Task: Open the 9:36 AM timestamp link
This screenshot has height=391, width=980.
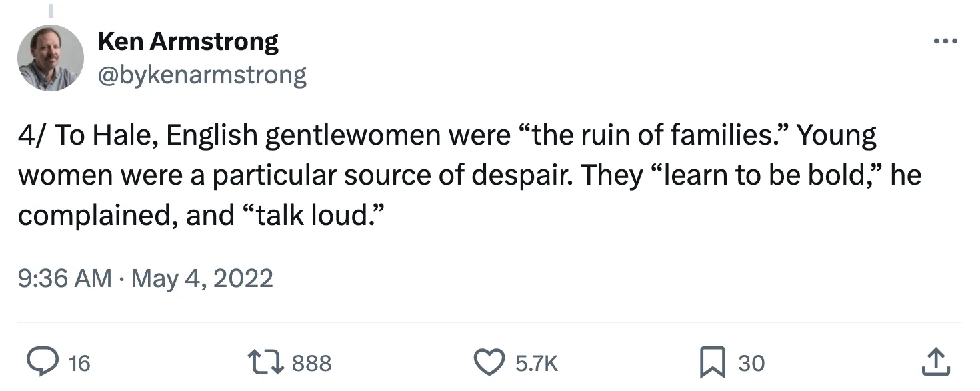Action: click(x=65, y=277)
